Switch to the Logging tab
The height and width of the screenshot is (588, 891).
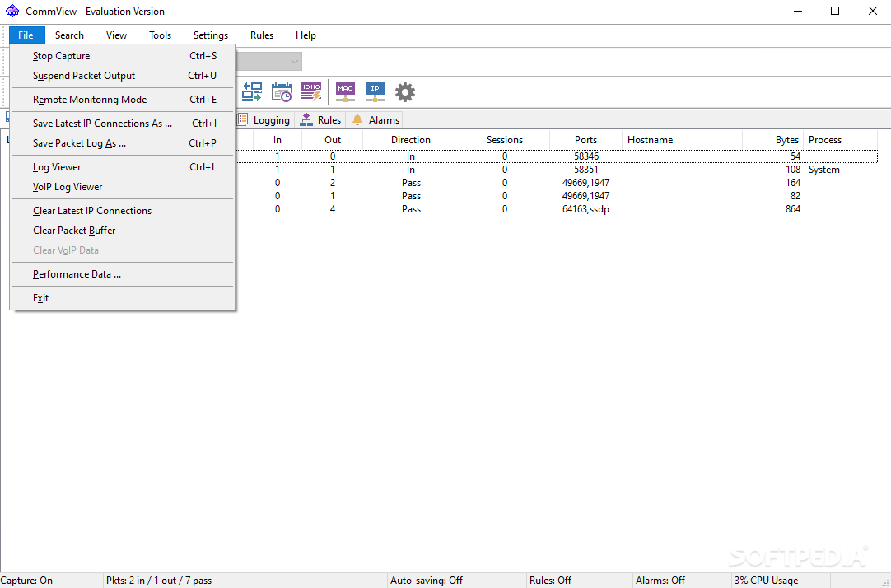point(264,120)
